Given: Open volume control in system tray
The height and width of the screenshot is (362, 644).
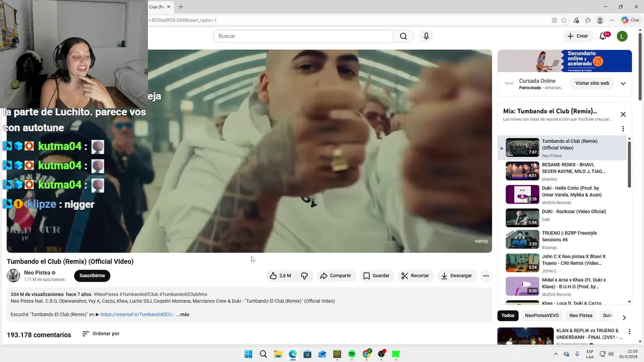Looking at the screenshot, I should (611, 354).
